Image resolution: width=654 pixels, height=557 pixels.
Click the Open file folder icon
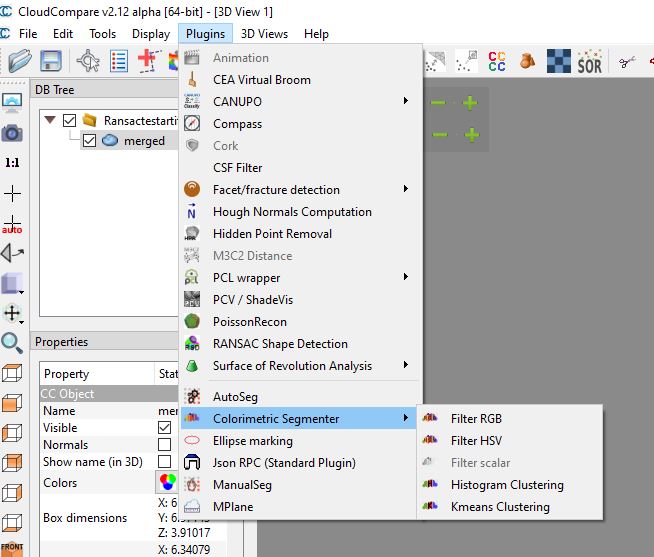point(19,61)
